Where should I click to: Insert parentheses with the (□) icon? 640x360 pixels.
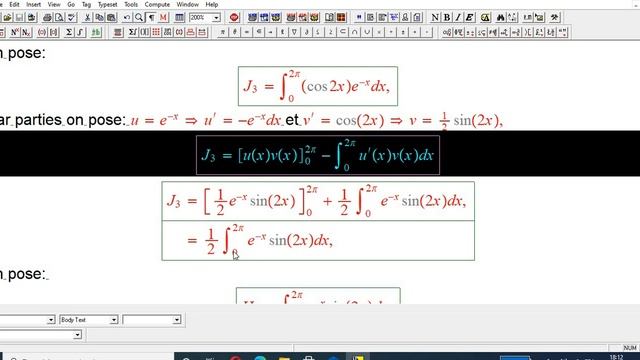(42, 32)
